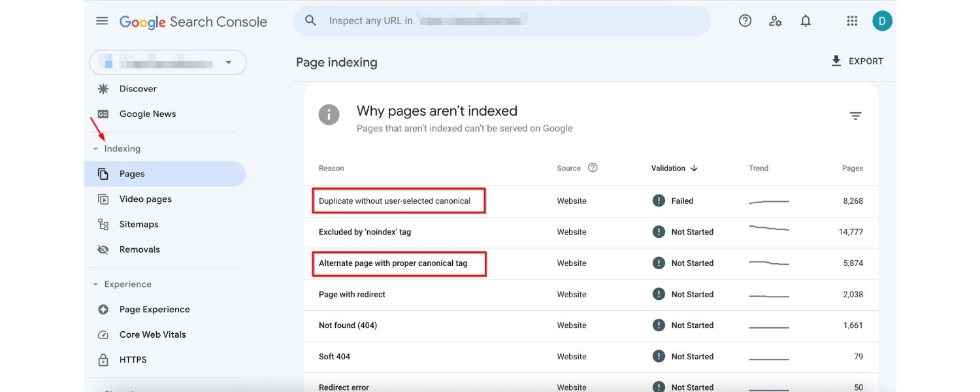This screenshot has width=980, height=392.
Task: Open the Sitemaps section icon
Action: coord(103,223)
